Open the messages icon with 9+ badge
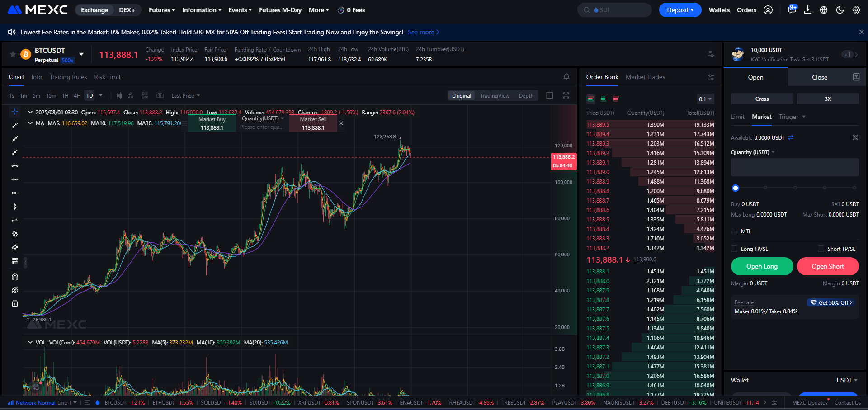 pyautogui.click(x=792, y=9)
